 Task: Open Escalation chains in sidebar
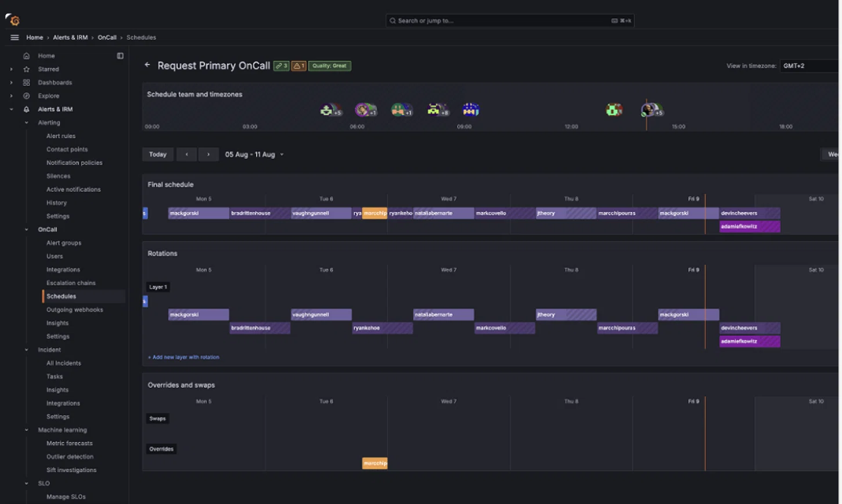(x=71, y=283)
